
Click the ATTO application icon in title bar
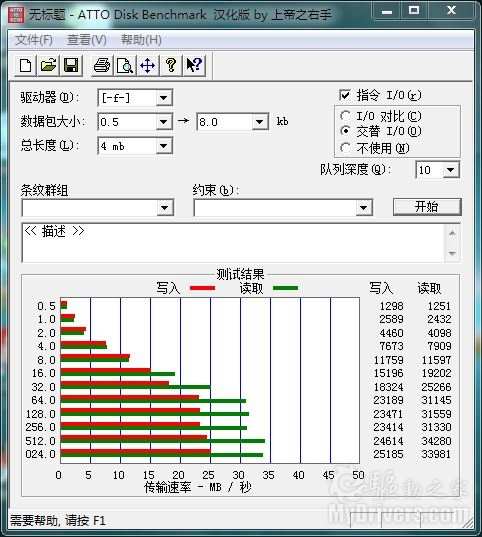coord(16,15)
